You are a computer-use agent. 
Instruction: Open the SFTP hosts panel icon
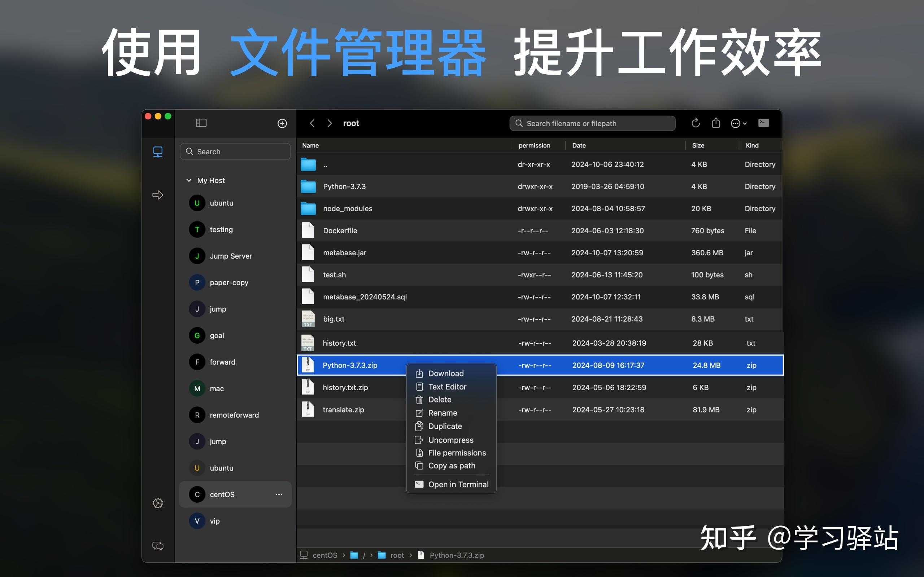click(158, 151)
